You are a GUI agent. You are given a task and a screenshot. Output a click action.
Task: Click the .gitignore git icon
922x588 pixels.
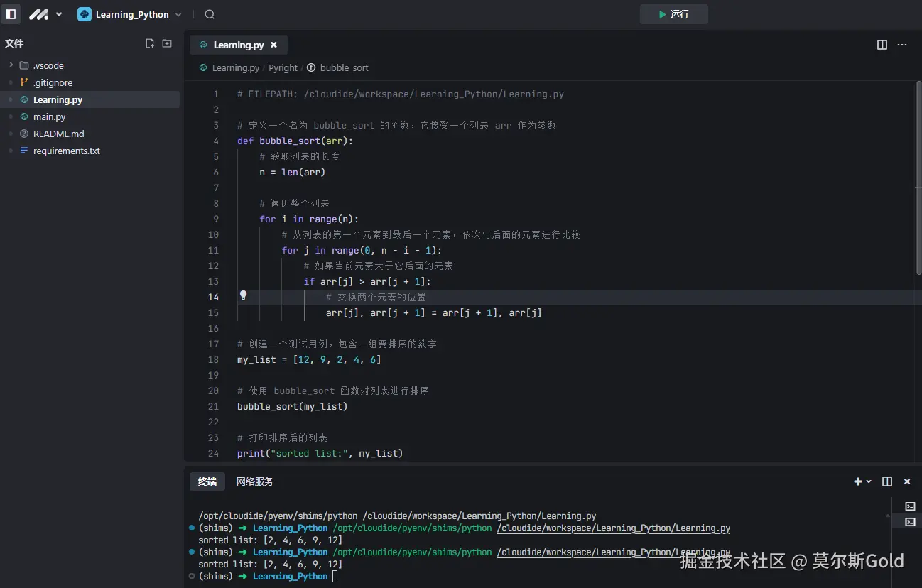point(24,82)
